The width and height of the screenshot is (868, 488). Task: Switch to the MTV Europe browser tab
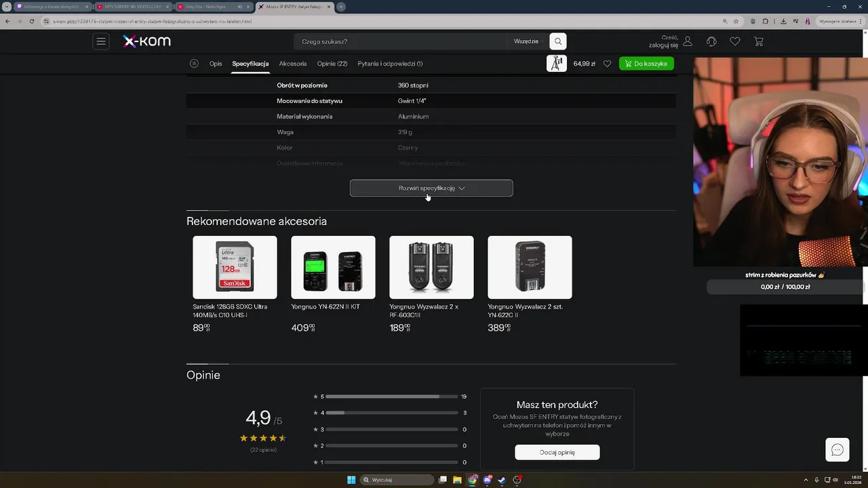132,7
